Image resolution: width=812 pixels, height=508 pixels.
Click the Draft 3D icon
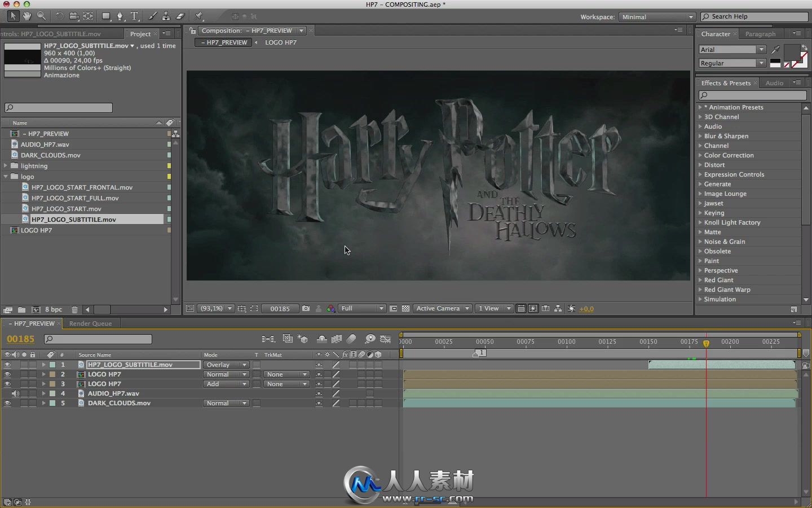tap(303, 339)
